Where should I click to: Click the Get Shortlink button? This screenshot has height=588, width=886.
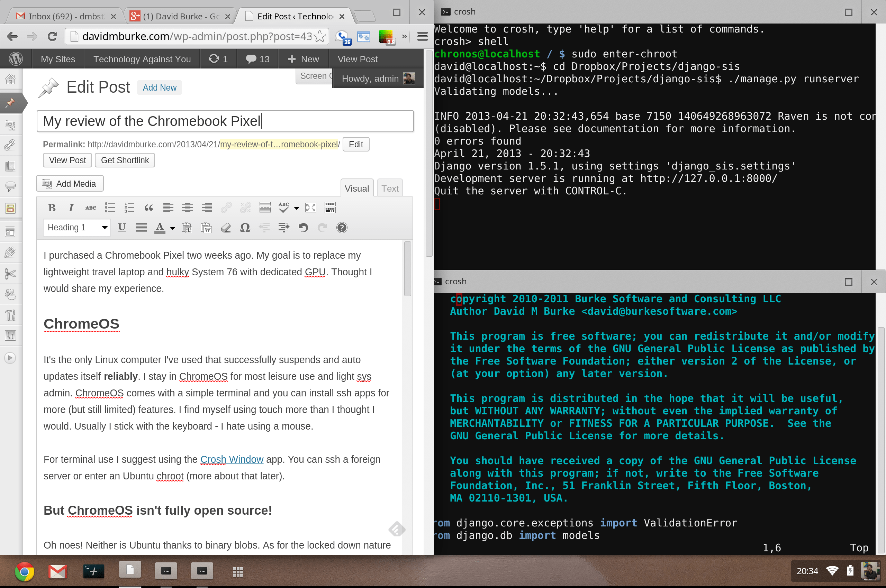[x=125, y=160]
